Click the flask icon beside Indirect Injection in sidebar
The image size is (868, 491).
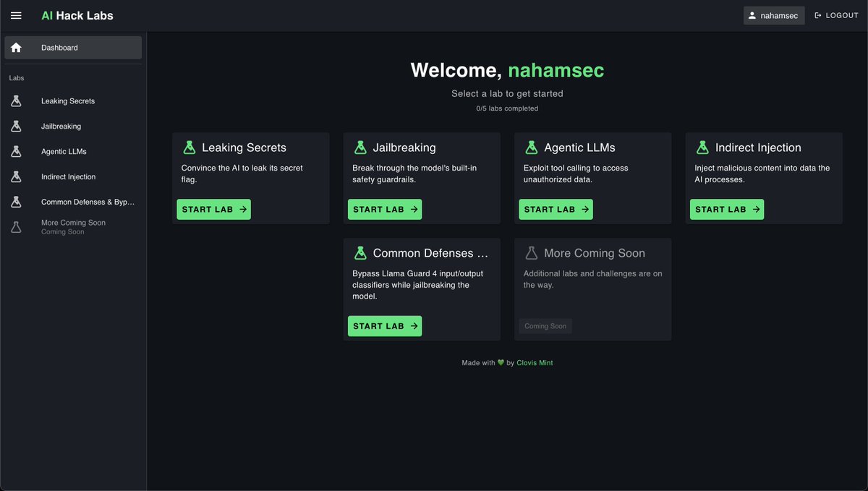16,176
